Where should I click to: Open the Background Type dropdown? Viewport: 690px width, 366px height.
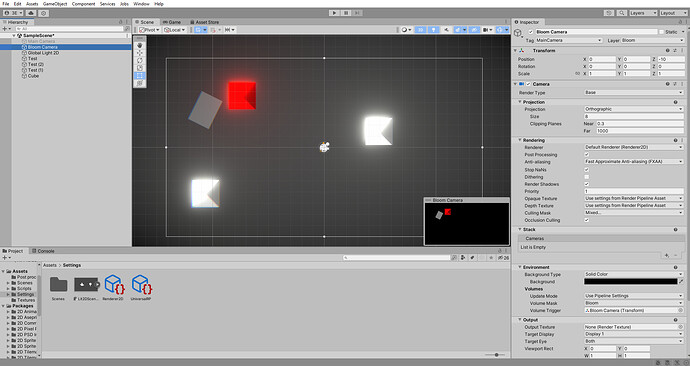click(x=633, y=274)
